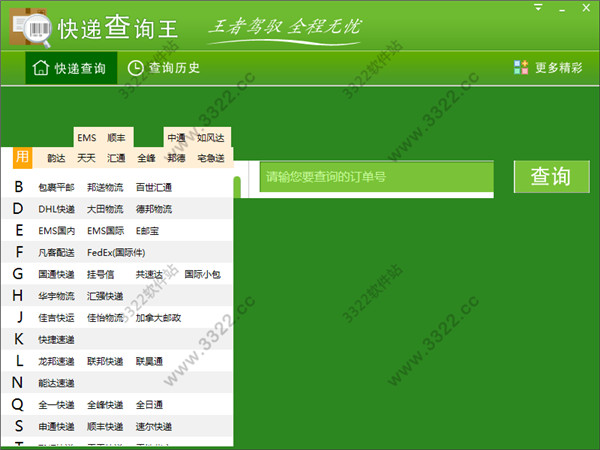This screenshot has height=450, width=600.
Task: Click the 快递查询王 package logo icon
Action: point(30,28)
